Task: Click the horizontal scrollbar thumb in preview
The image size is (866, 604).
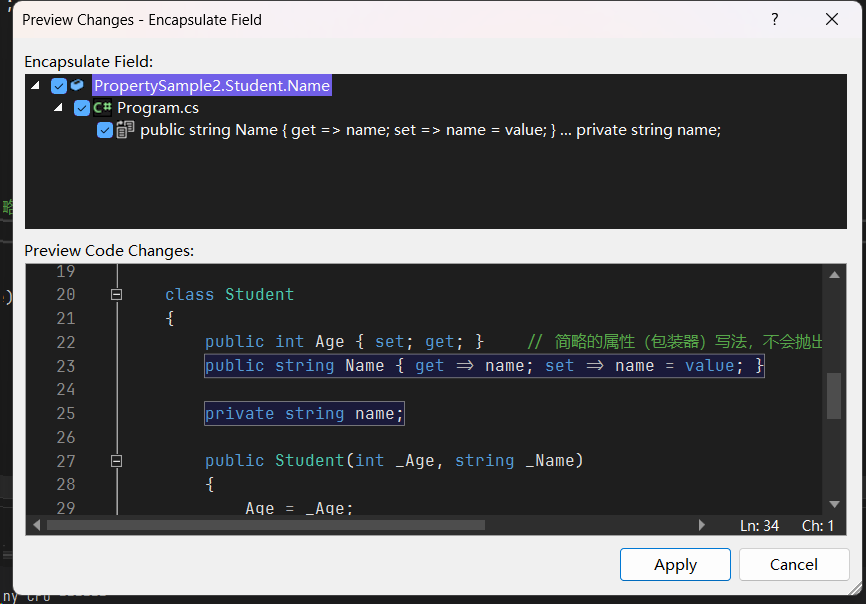Action: pyautogui.click(x=266, y=525)
